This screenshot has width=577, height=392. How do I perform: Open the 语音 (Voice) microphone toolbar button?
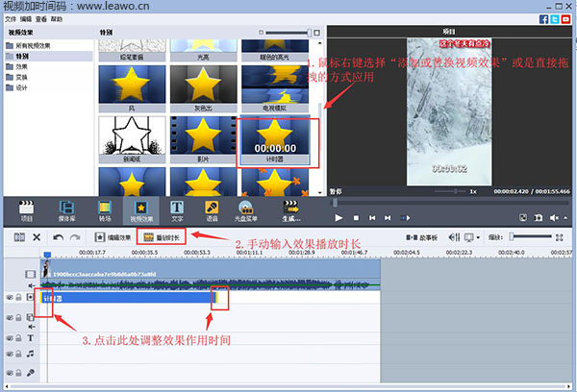(212, 211)
